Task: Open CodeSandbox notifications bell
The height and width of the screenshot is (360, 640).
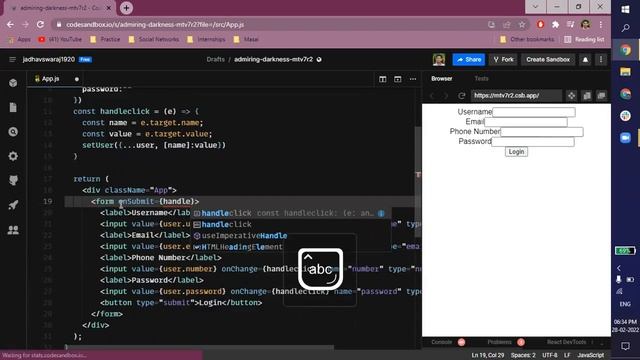Action: pyautogui.click(x=585, y=60)
